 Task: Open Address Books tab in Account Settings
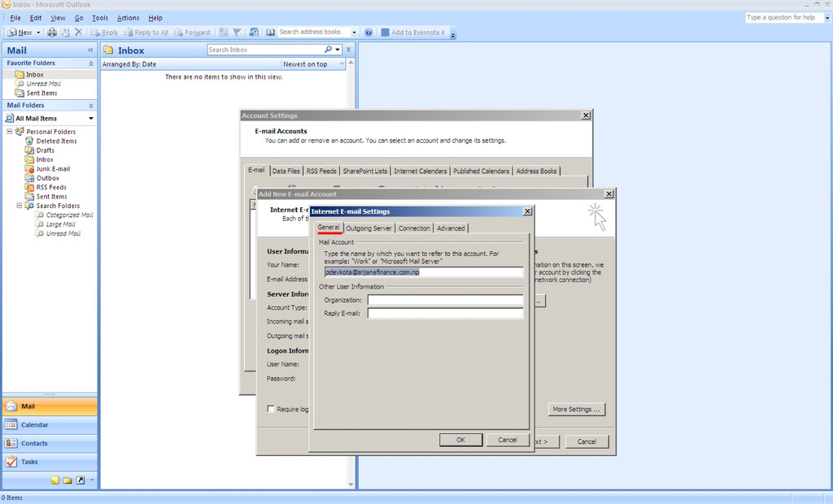(536, 171)
